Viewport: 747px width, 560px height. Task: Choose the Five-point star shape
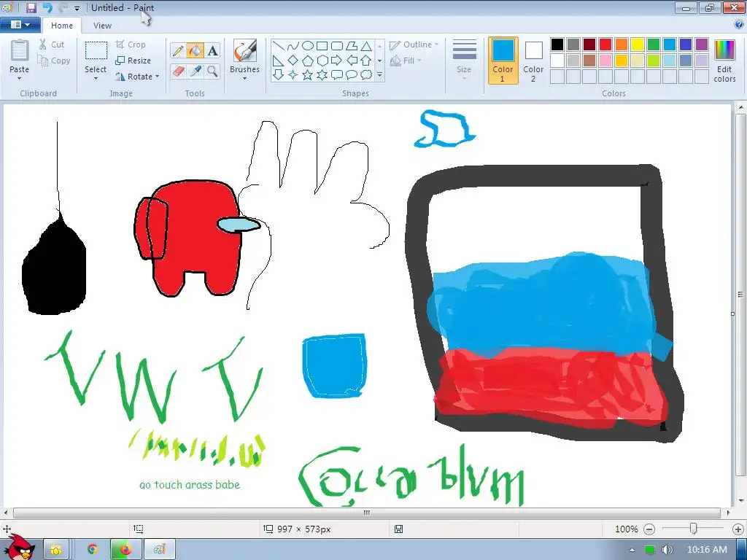click(308, 75)
